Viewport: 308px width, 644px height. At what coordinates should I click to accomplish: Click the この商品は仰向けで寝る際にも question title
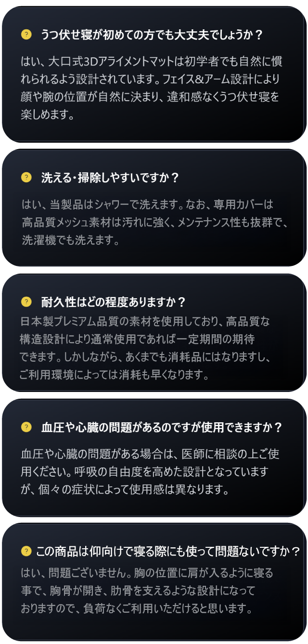168,551
